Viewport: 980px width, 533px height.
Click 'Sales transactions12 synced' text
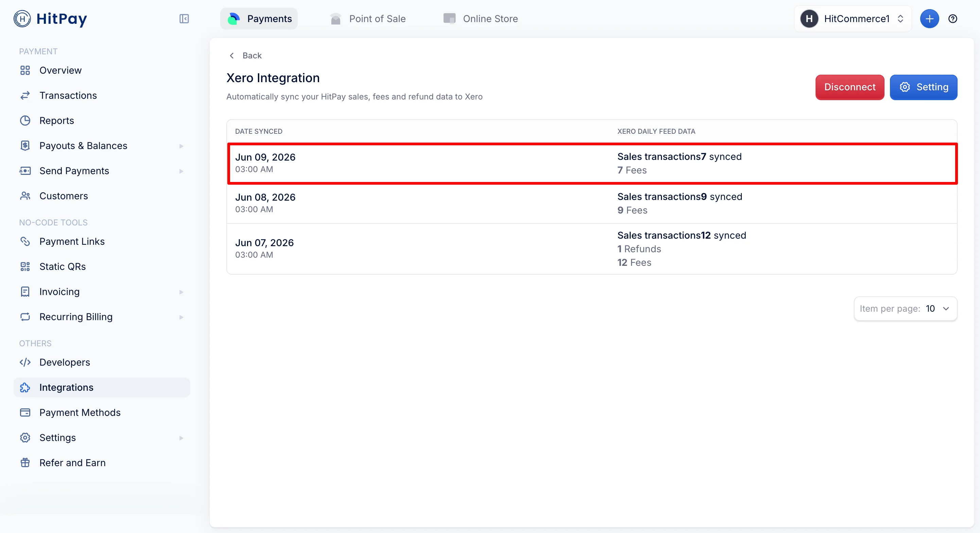point(681,235)
